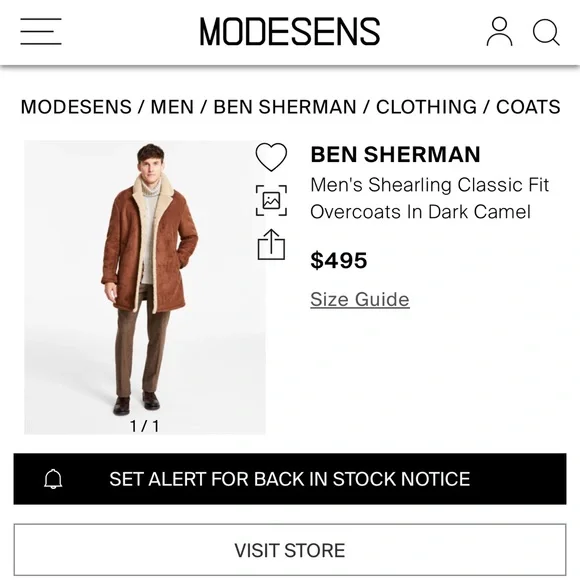Click the product title Men's Shearling Overcoats
The image size is (580, 580).
(429, 198)
